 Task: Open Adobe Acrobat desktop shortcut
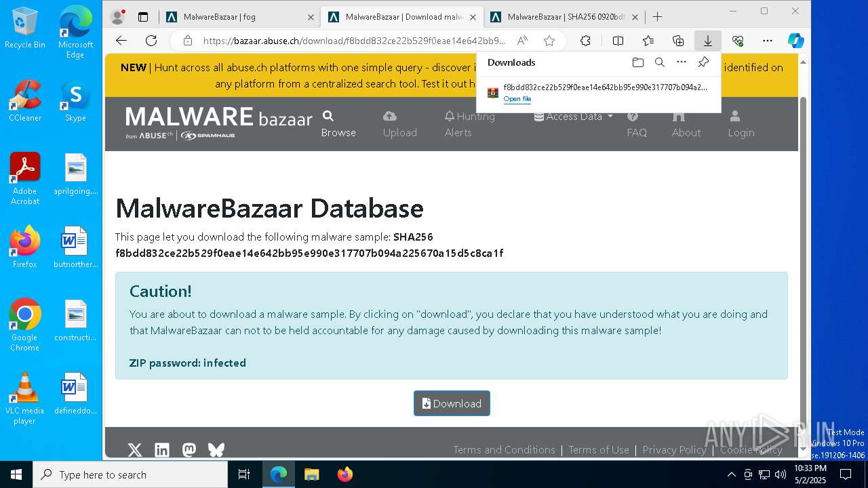pyautogui.click(x=25, y=180)
